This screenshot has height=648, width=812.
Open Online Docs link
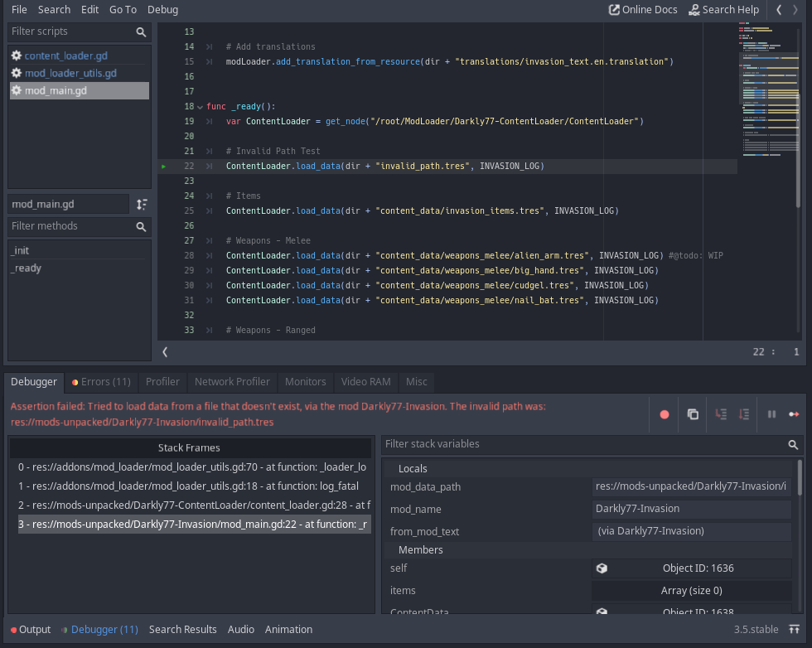[x=643, y=10]
